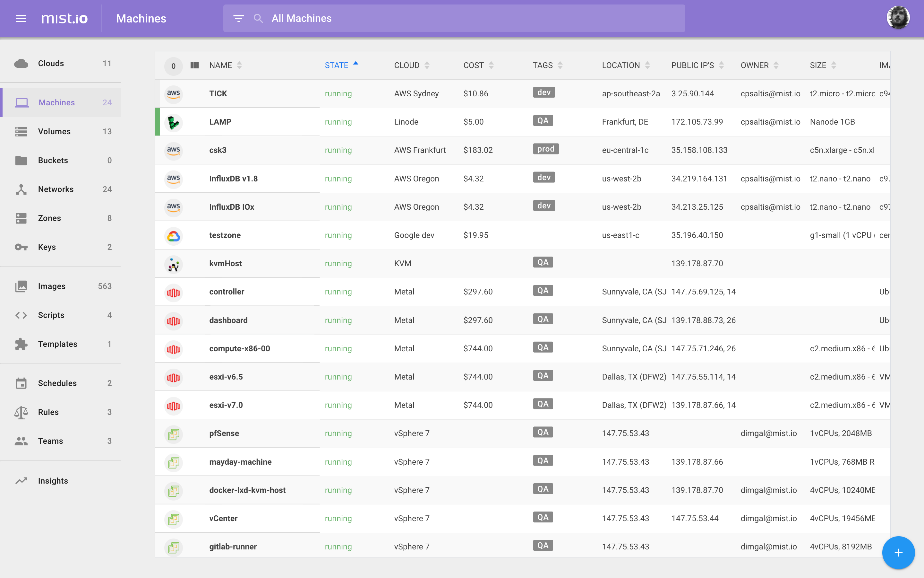
Task: Click the selected count badge showing 0
Action: coord(173,66)
